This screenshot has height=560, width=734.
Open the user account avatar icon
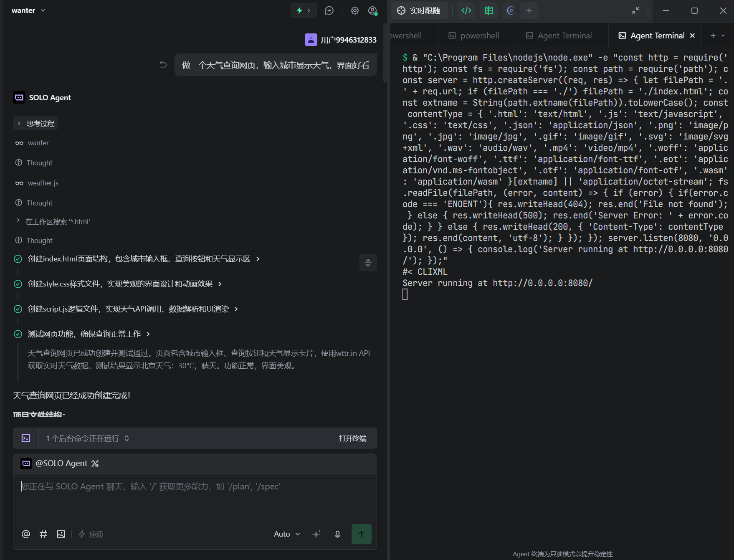pos(373,10)
